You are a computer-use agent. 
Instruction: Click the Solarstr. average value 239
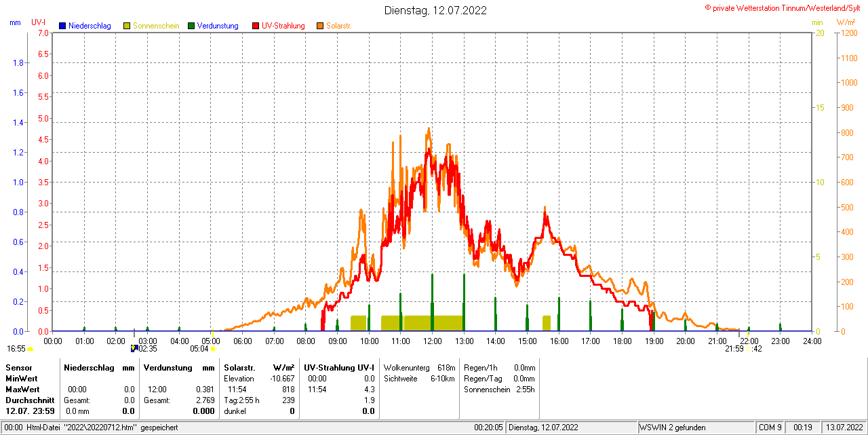tap(288, 400)
